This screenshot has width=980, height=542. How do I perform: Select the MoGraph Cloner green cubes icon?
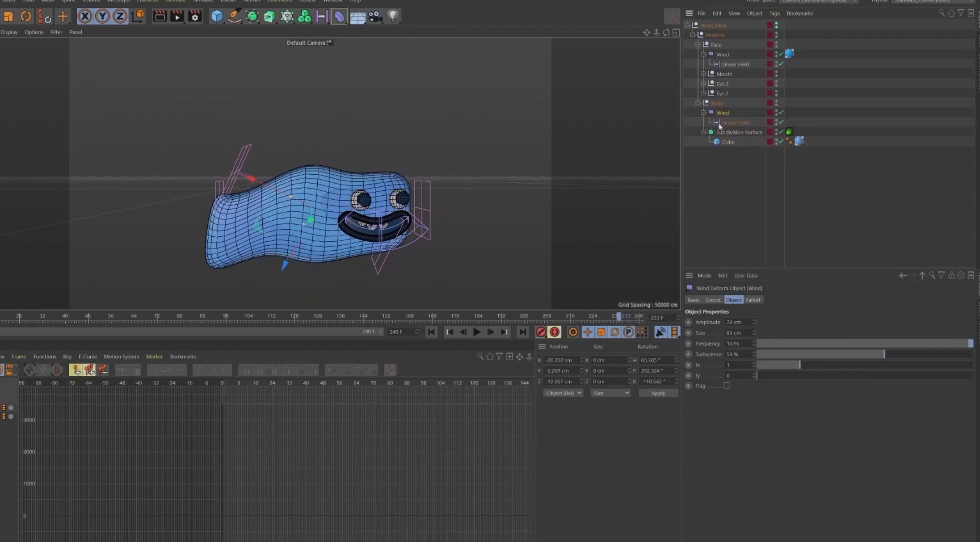click(x=304, y=17)
